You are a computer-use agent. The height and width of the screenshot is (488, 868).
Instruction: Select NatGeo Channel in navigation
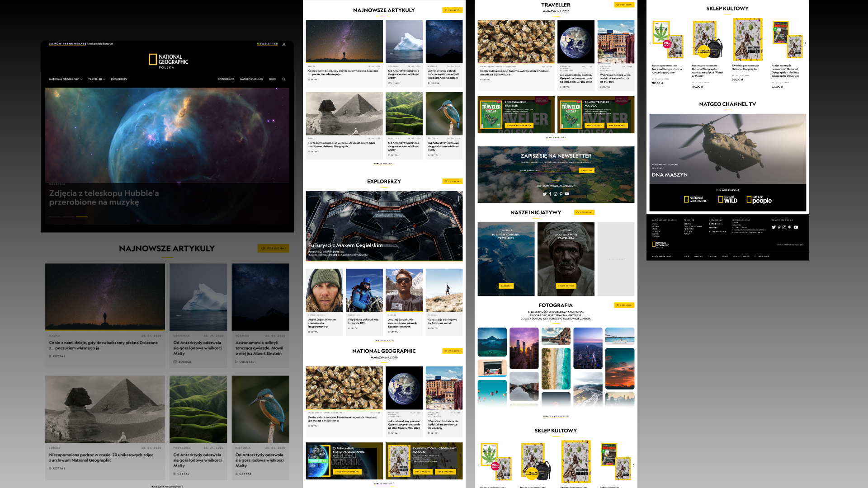[251, 79]
